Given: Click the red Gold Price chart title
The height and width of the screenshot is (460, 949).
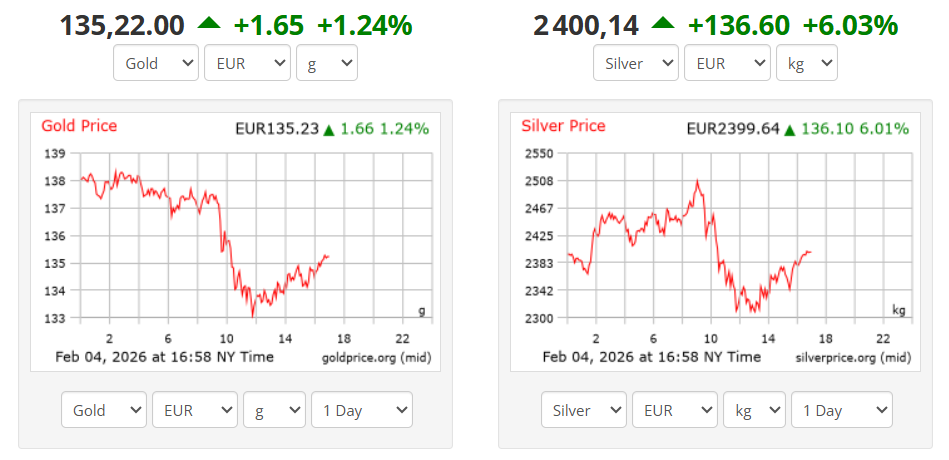Looking at the screenshot, I should point(79,126).
